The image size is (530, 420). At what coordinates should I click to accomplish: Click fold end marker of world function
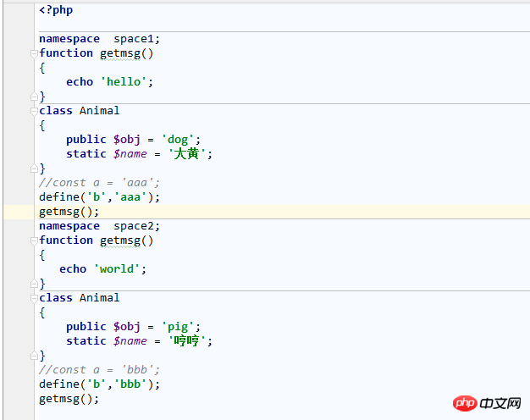pyautogui.click(x=35, y=284)
